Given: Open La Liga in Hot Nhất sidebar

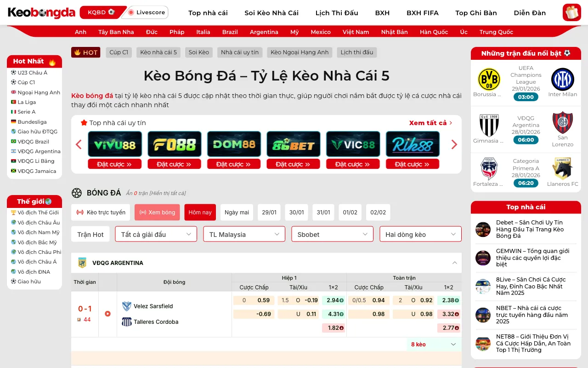Looking at the screenshot, I should (x=27, y=102).
